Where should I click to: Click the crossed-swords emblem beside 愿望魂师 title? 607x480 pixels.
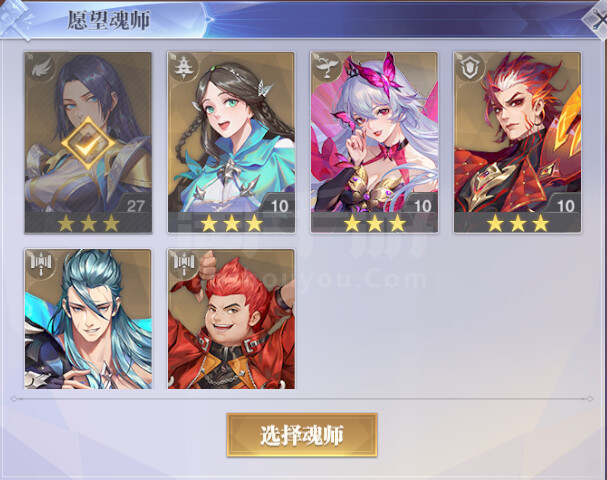coord(15,19)
